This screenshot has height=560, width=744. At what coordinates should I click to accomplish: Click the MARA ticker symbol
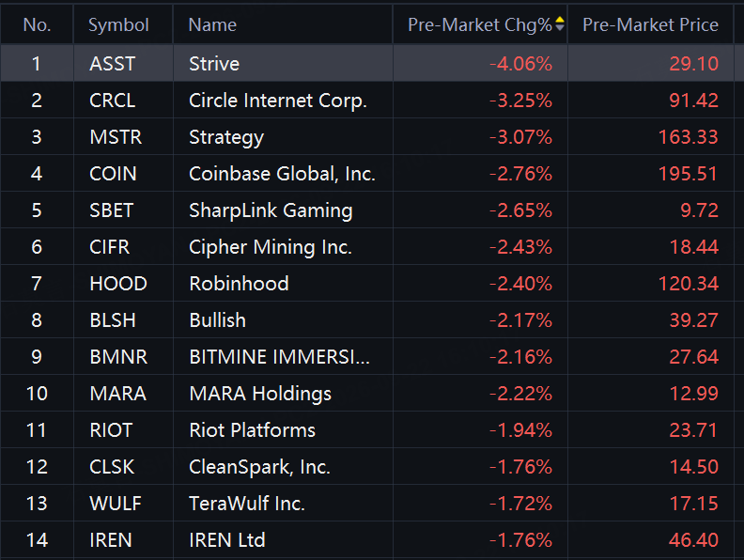click(117, 394)
